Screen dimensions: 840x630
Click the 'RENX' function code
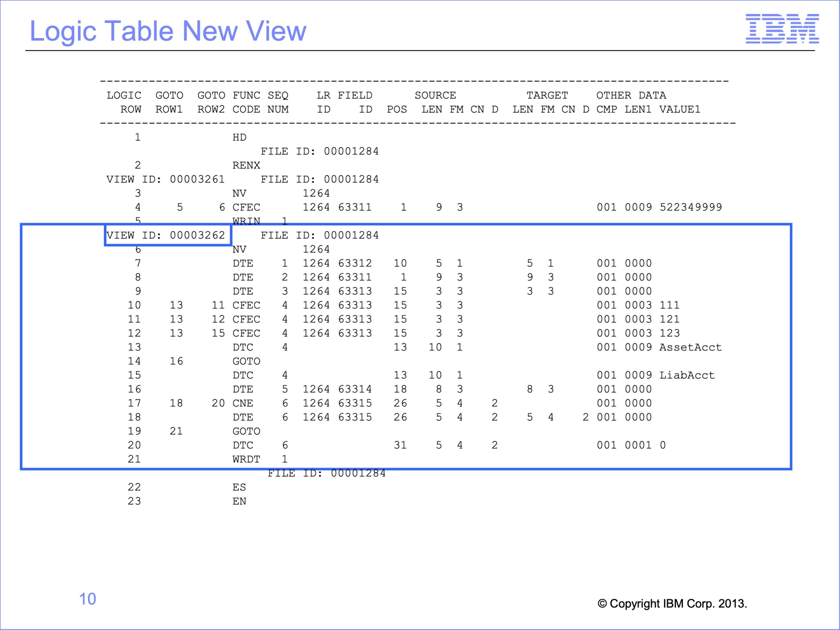point(246,166)
